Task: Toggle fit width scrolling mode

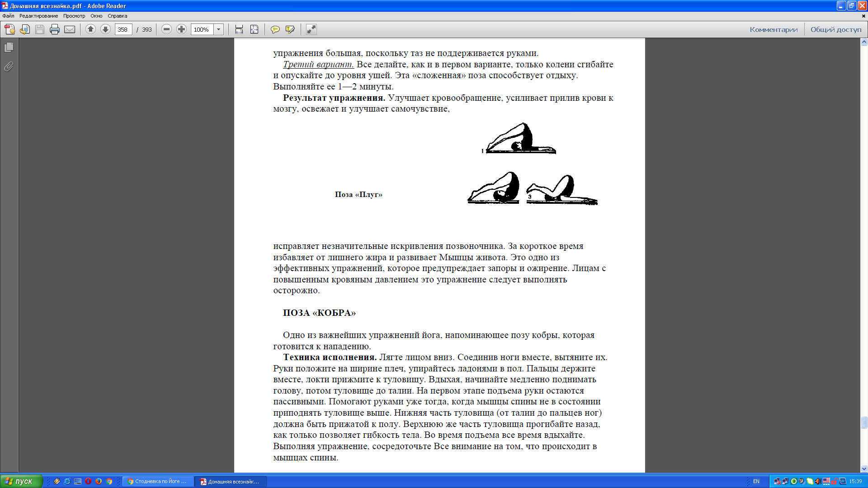Action: (239, 29)
